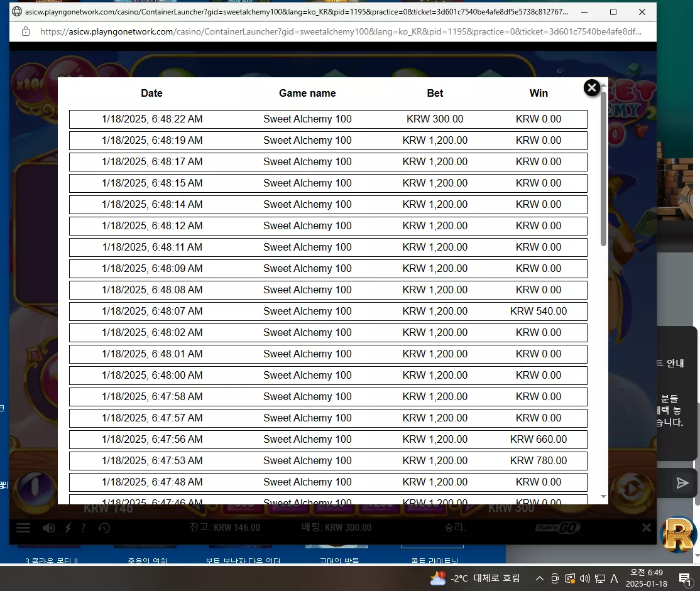Image resolution: width=700 pixels, height=591 pixels.
Task: Show hidden tray icons chevron
Action: tap(540, 578)
